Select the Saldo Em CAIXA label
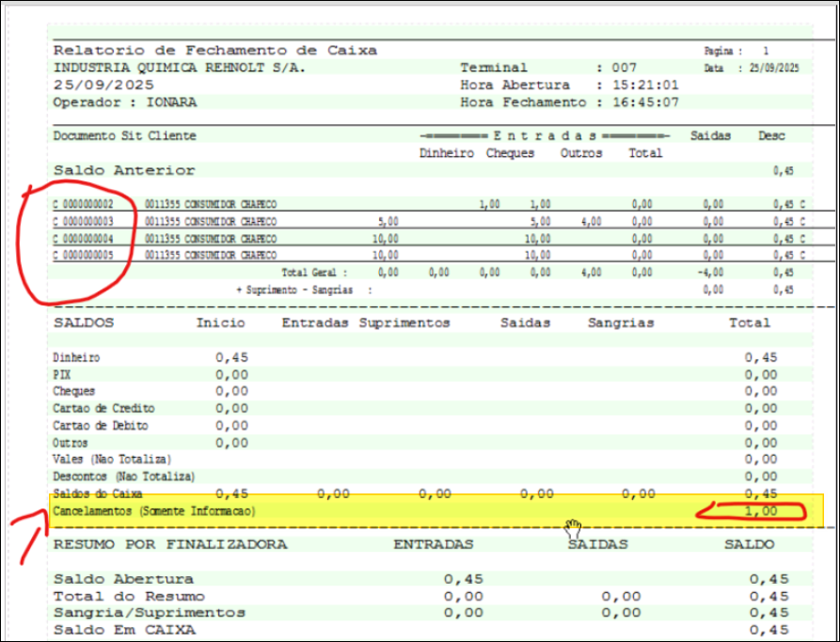This screenshot has height=642, width=840. point(124,630)
